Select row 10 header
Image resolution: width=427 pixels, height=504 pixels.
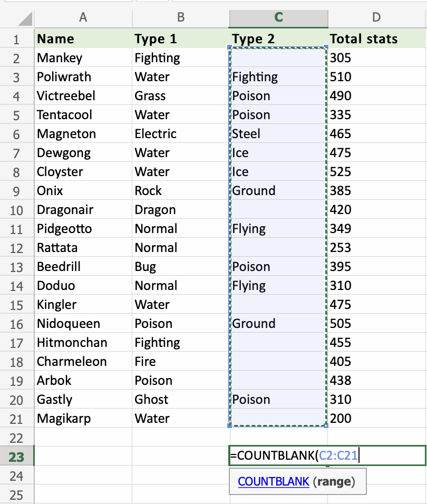pos(16,209)
